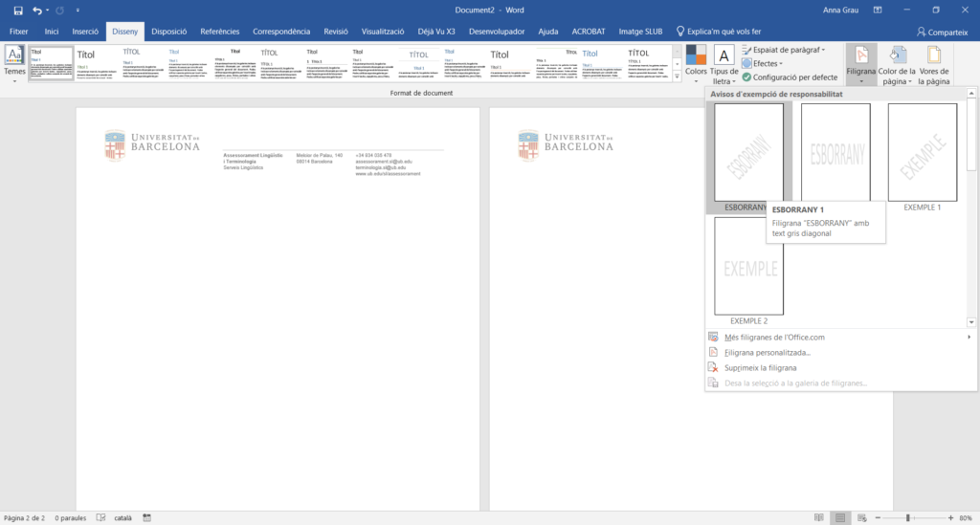Click the Save icon in the title bar
The image size is (980, 525).
pyautogui.click(x=18, y=10)
